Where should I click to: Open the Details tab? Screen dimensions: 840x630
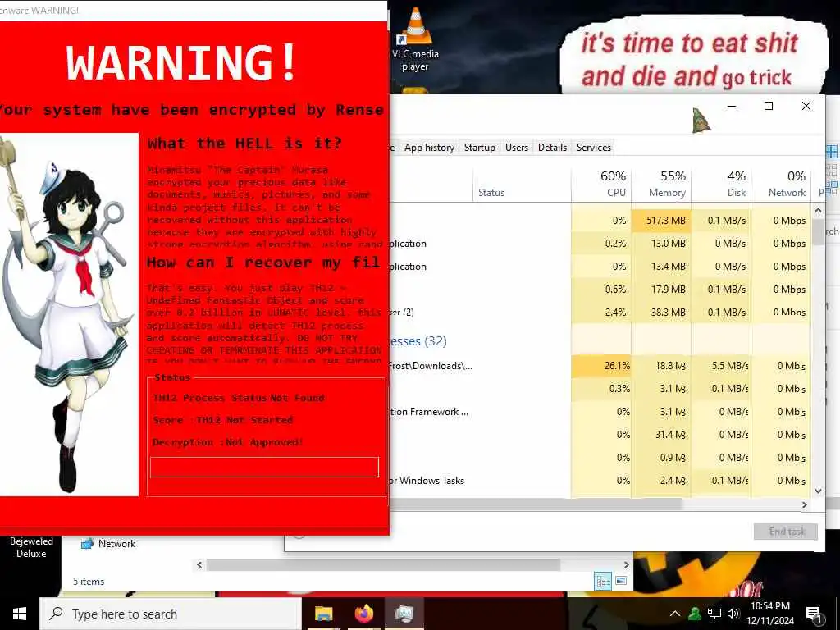tap(552, 148)
